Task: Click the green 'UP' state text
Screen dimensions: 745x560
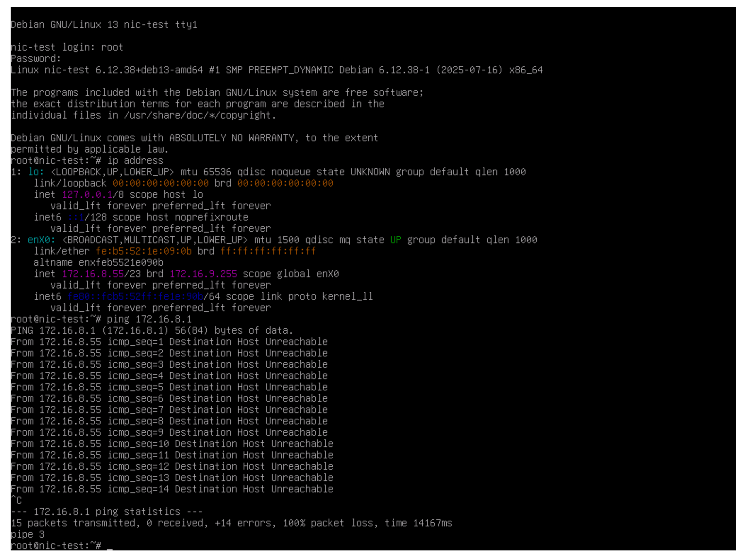Action: (x=395, y=240)
